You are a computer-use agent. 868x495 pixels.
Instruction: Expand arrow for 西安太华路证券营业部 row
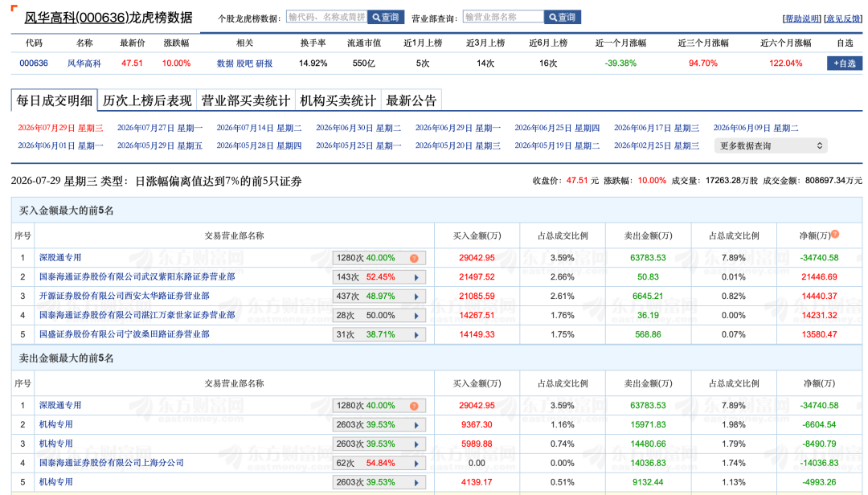point(416,297)
